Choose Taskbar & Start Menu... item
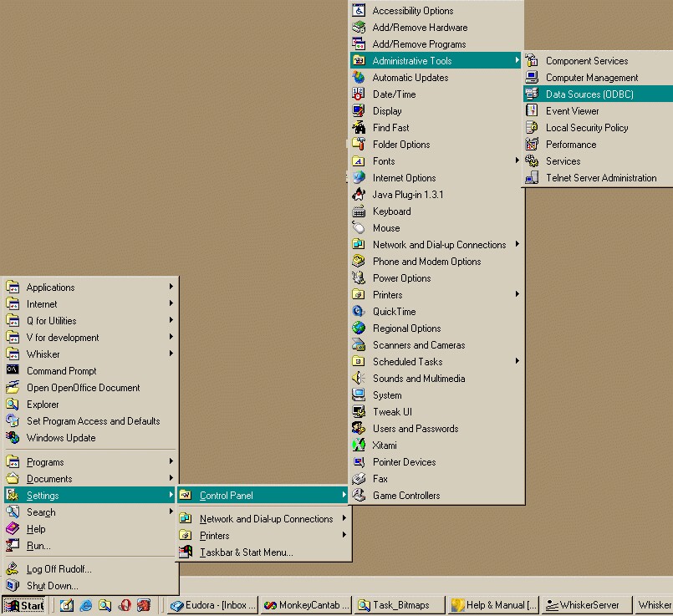 [x=263, y=552]
